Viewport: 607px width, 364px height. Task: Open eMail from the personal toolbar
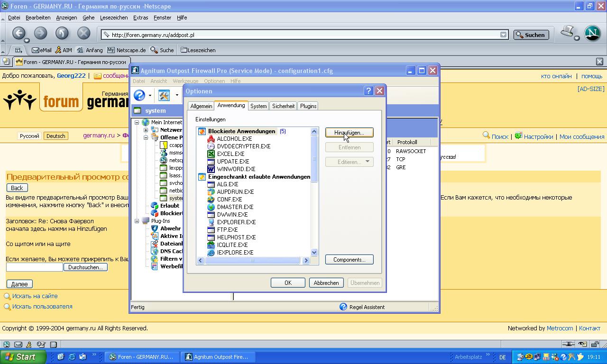42,50
